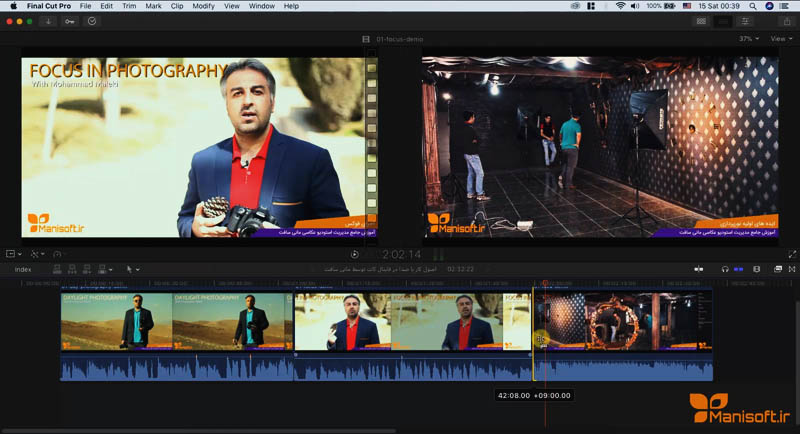Click the Siri icon in menu bar

click(769, 6)
